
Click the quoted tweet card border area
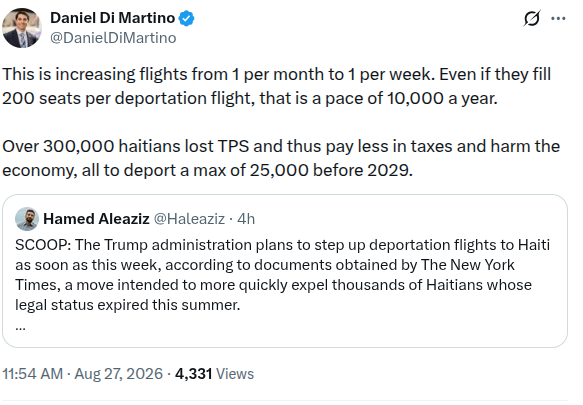(285, 271)
